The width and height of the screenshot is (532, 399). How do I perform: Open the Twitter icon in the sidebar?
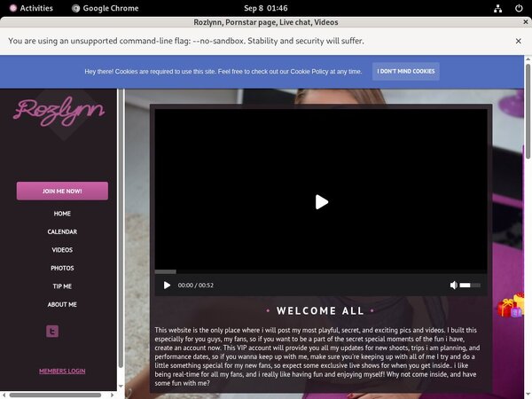point(52,331)
